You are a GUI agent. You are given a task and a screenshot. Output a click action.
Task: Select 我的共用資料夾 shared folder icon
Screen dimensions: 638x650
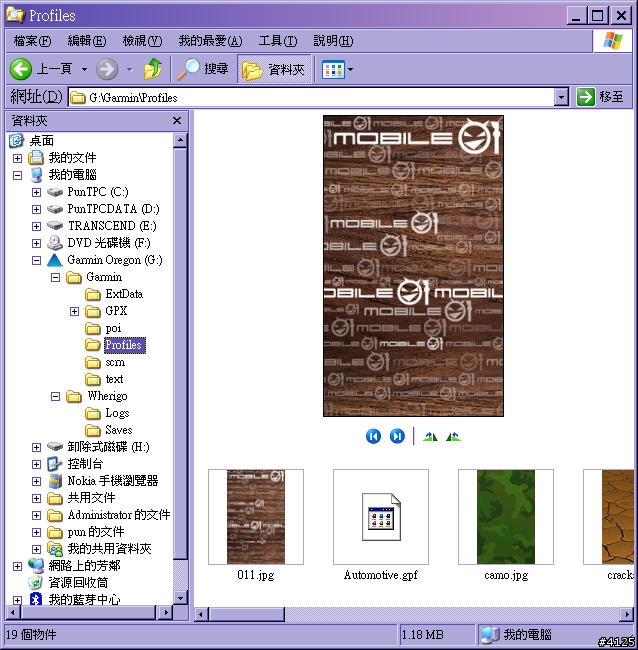55,549
